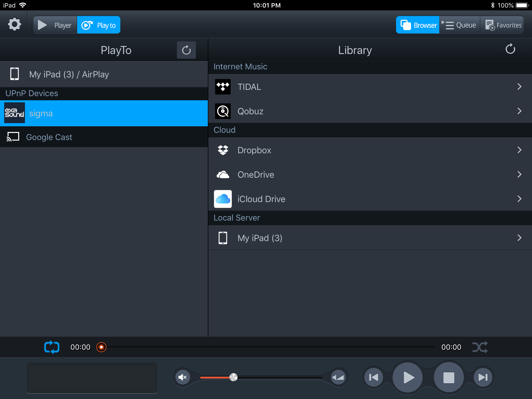Image resolution: width=532 pixels, height=399 pixels.
Task: Open TIDAL music service
Action: (370, 87)
